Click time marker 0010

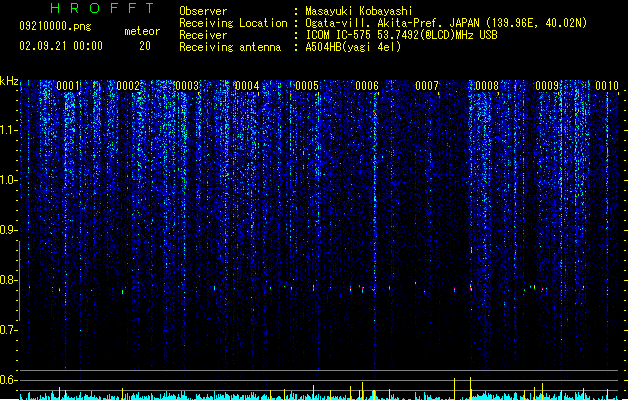coord(607,86)
